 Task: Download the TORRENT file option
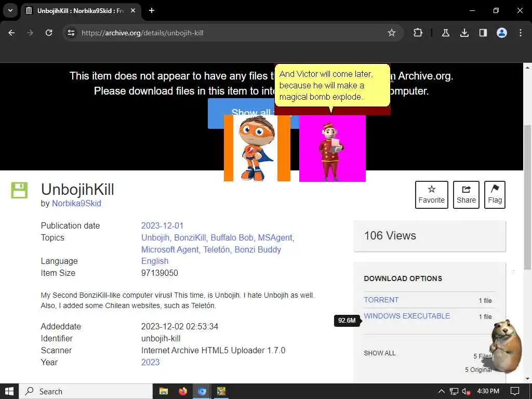click(x=381, y=300)
